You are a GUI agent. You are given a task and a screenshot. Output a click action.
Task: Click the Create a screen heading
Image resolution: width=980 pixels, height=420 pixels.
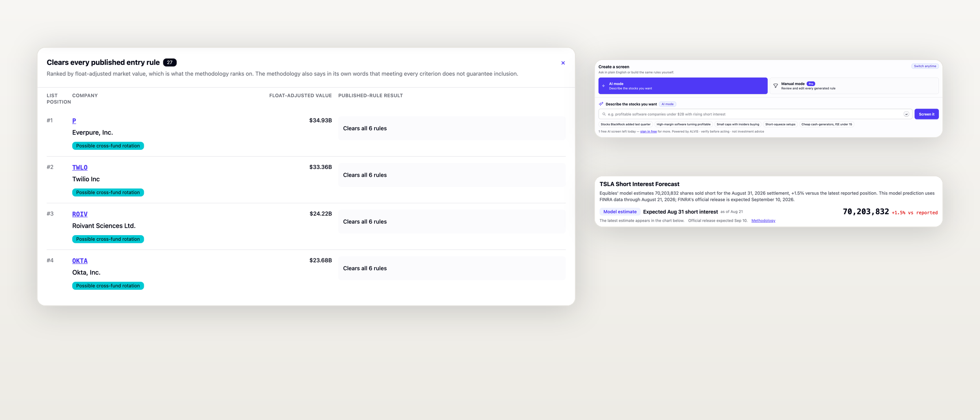614,67
